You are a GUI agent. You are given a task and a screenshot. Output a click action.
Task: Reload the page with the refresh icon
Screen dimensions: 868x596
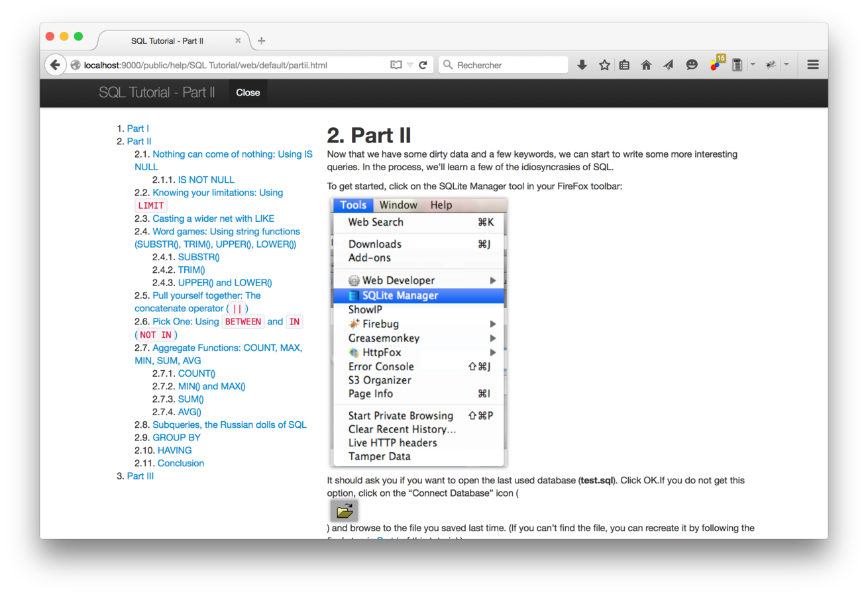pos(423,65)
